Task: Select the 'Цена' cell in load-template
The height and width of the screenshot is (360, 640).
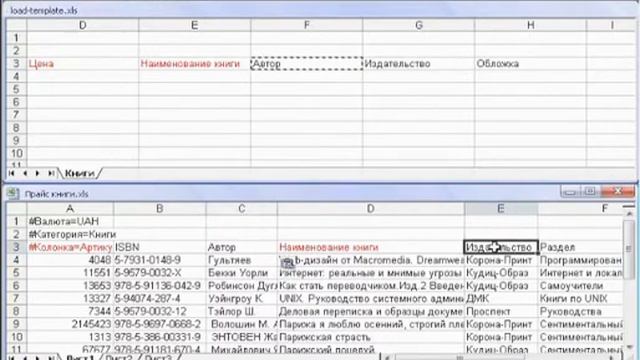Action: (x=83, y=64)
